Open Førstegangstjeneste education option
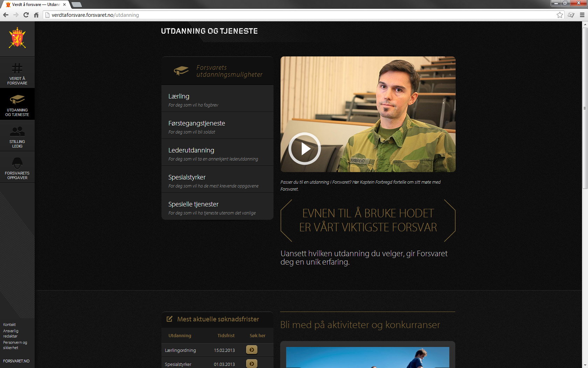This screenshot has width=588, height=368. (217, 126)
